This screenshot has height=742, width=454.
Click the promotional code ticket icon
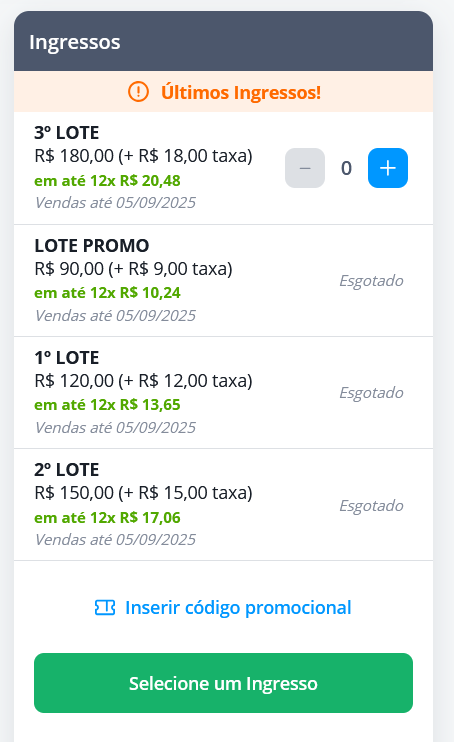(x=105, y=608)
